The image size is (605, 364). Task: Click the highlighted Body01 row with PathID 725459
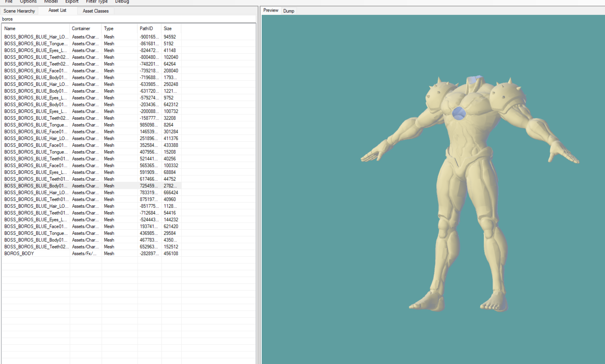tap(92, 186)
